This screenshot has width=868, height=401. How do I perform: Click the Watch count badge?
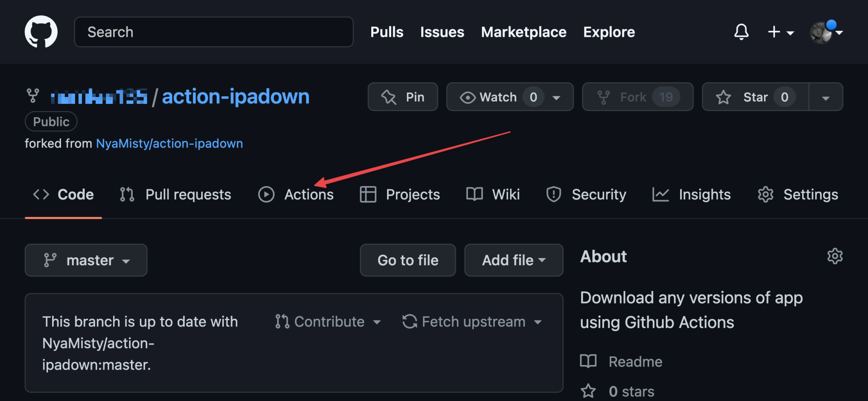[533, 97]
